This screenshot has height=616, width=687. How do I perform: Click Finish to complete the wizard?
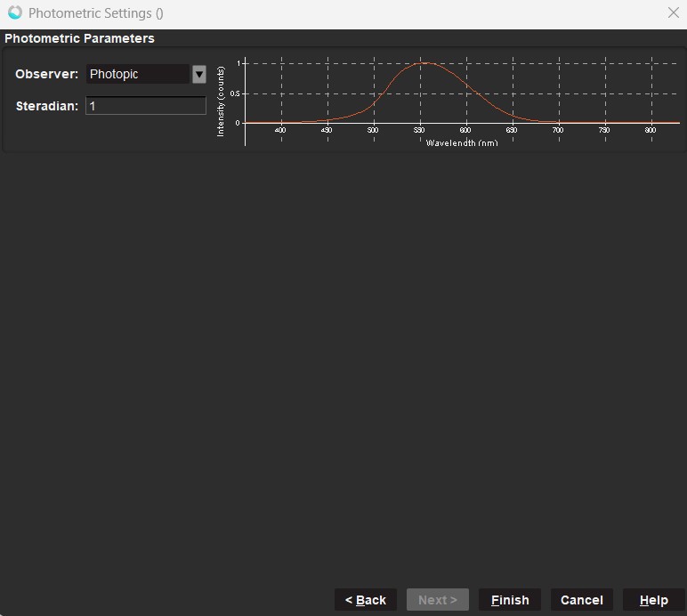pos(510,600)
